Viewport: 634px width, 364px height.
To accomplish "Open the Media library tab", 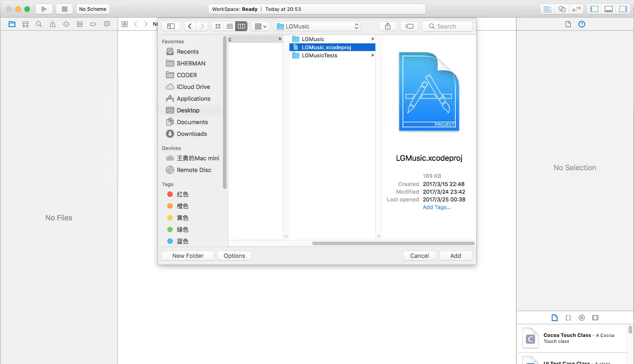I will click(595, 318).
